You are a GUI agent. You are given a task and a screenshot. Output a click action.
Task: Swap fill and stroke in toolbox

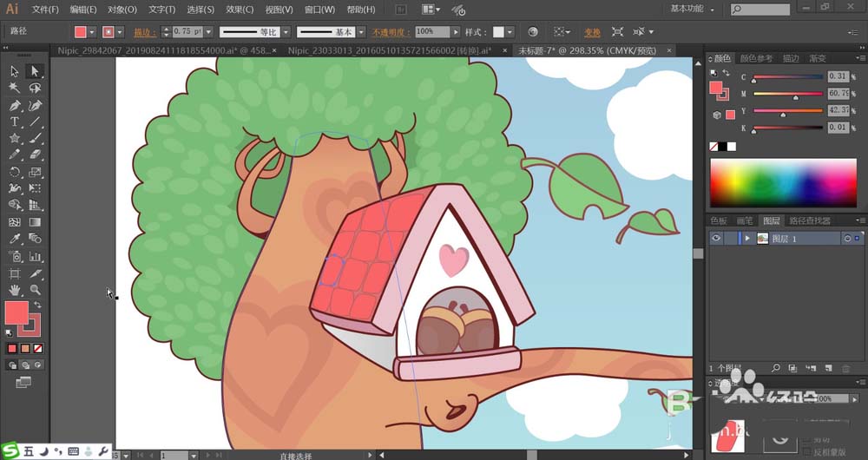[x=36, y=303]
